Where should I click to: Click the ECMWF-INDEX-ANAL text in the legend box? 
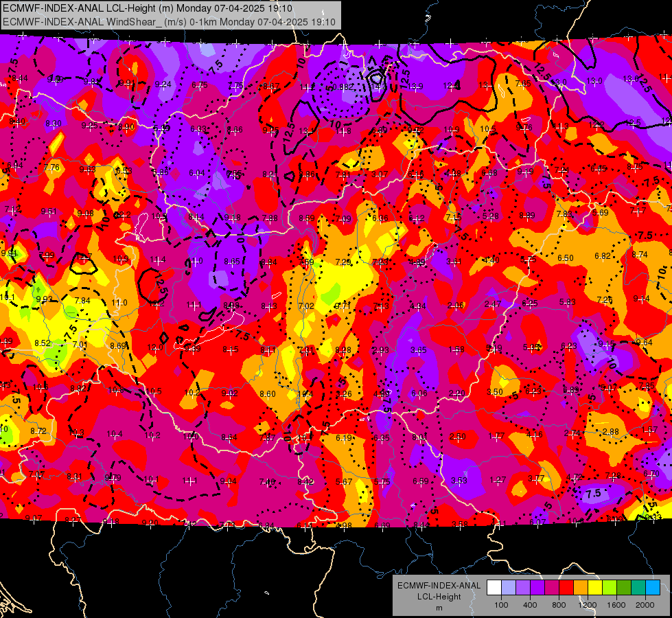pyautogui.click(x=439, y=586)
